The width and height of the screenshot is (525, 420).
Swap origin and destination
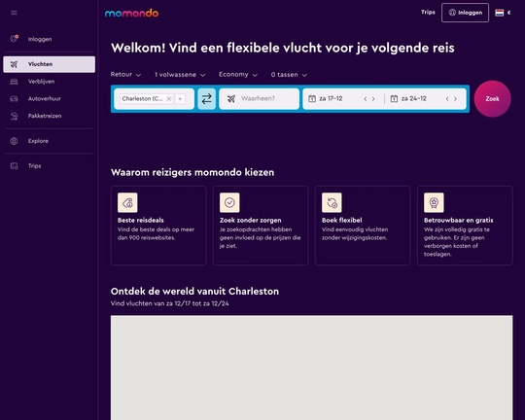(206, 99)
